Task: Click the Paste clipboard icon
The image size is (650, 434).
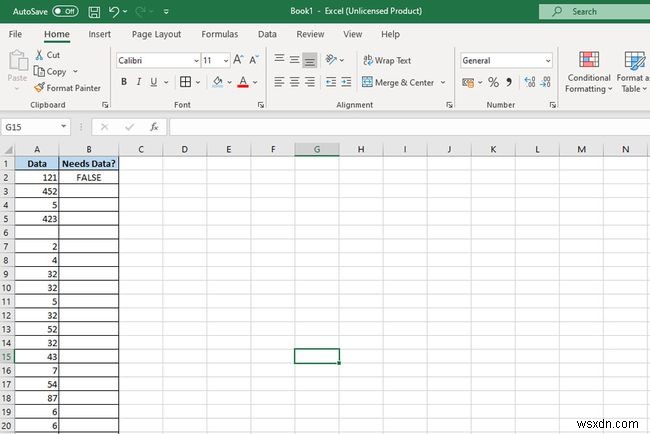Action: (x=18, y=61)
